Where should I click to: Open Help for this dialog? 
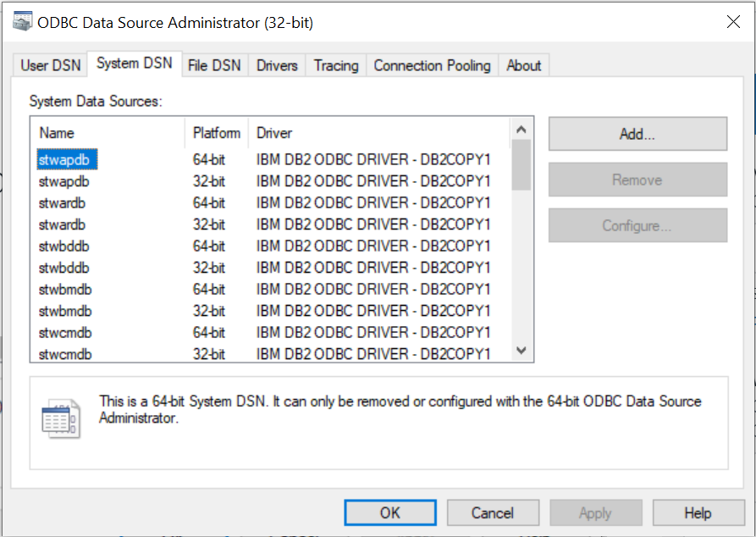pos(698,512)
